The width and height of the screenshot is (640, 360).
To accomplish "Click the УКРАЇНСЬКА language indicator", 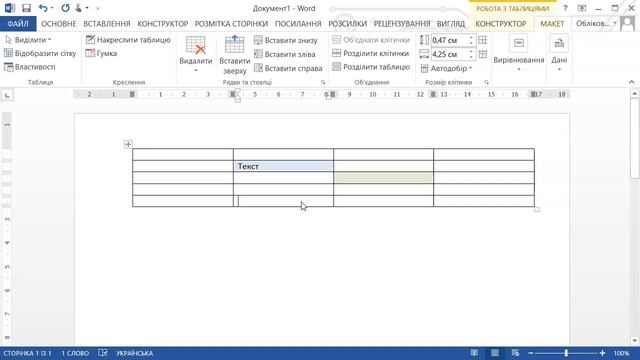I will point(135,353).
